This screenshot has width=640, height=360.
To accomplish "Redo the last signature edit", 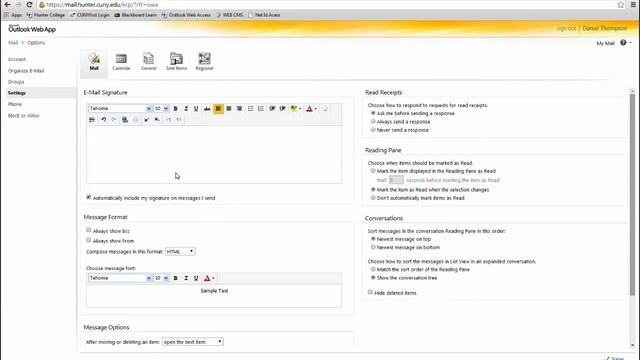I will (x=114, y=120).
